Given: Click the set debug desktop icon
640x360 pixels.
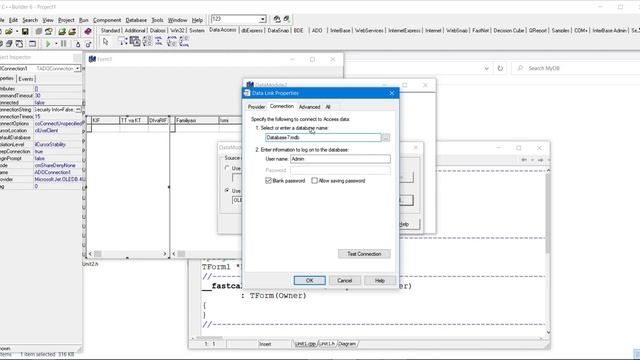Looking at the screenshot, I should (x=287, y=19).
